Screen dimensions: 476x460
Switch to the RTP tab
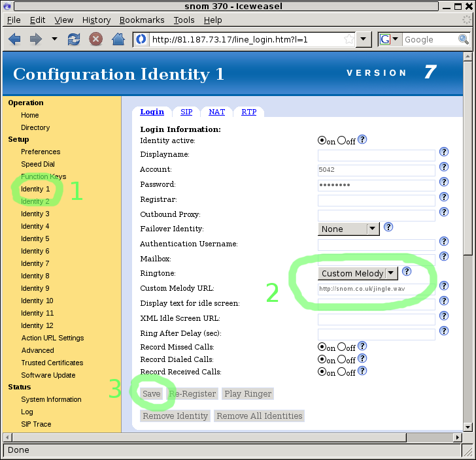[249, 112]
